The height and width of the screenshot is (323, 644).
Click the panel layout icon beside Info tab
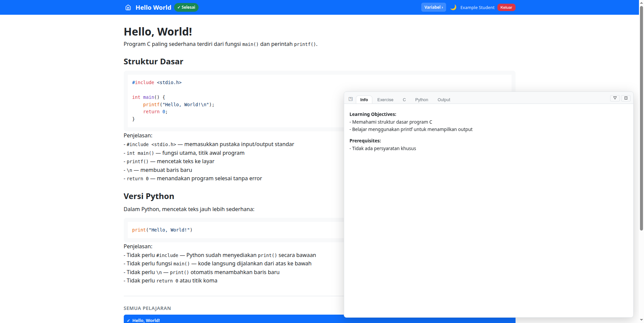pyautogui.click(x=351, y=99)
